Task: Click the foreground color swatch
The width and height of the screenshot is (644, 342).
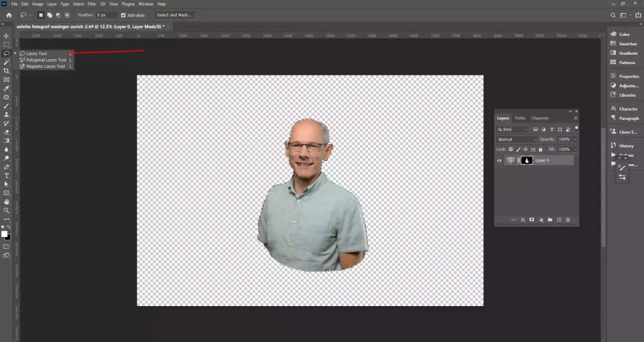Action: point(4,234)
